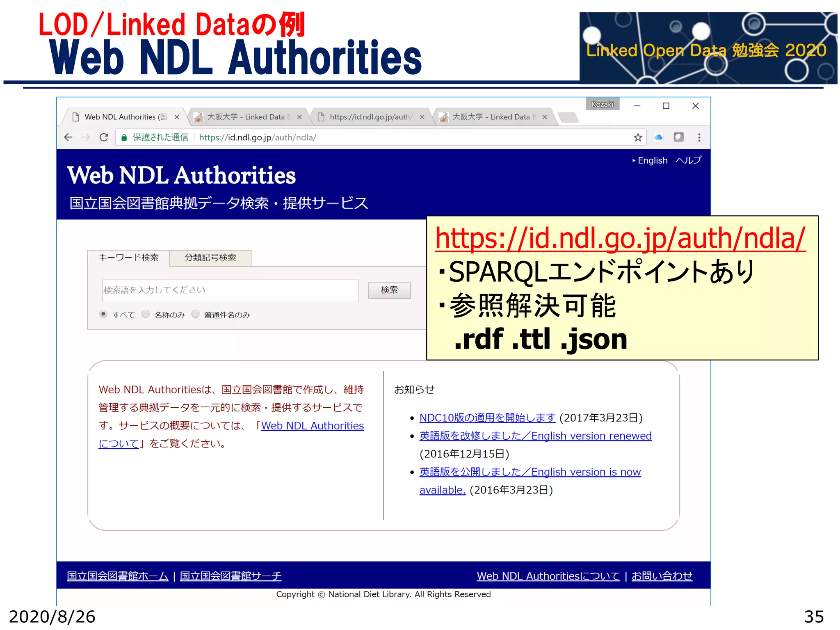Maximize the browser window

(666, 106)
